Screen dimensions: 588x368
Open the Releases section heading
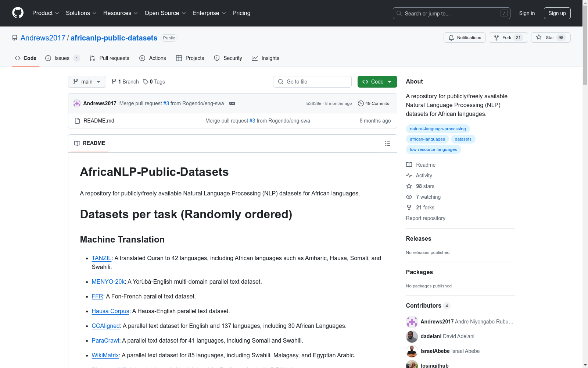click(419, 238)
